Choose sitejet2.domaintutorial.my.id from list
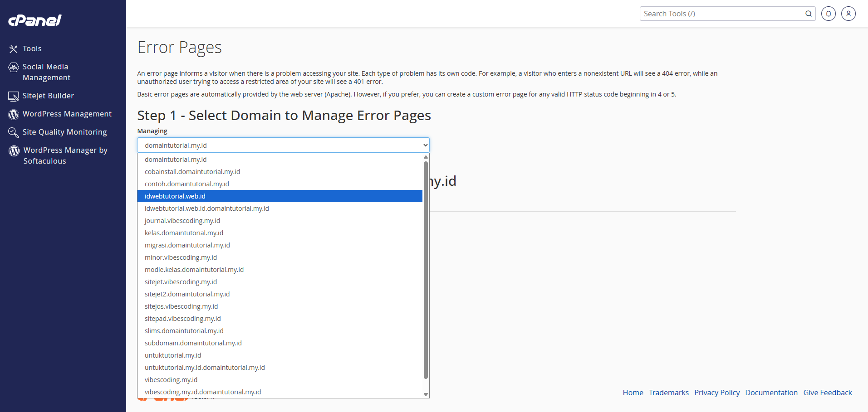Image resolution: width=868 pixels, height=412 pixels. (x=280, y=294)
